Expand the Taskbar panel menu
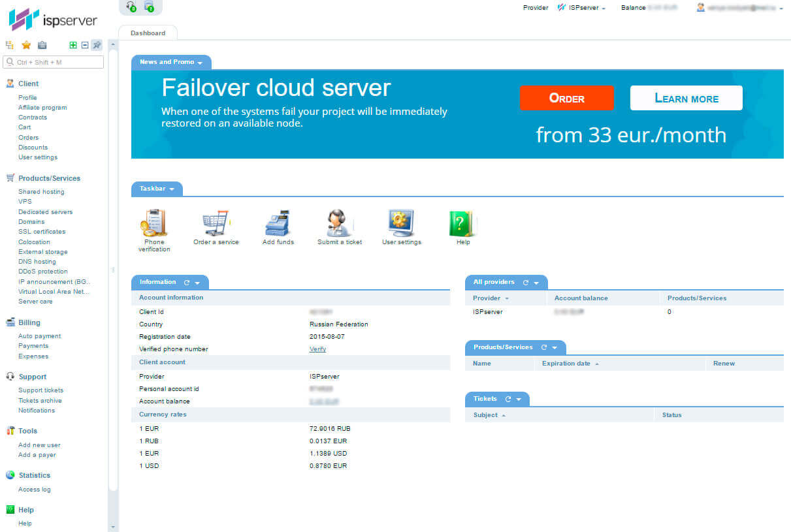Image resolution: width=791 pixels, height=532 pixels. tap(172, 189)
